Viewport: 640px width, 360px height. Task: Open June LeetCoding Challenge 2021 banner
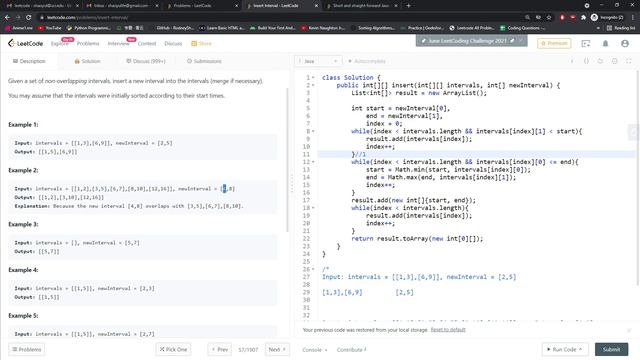click(471, 41)
